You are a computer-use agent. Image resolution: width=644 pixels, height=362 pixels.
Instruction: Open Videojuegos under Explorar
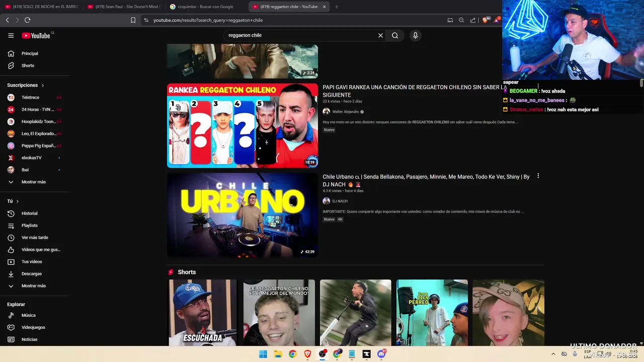click(34, 327)
